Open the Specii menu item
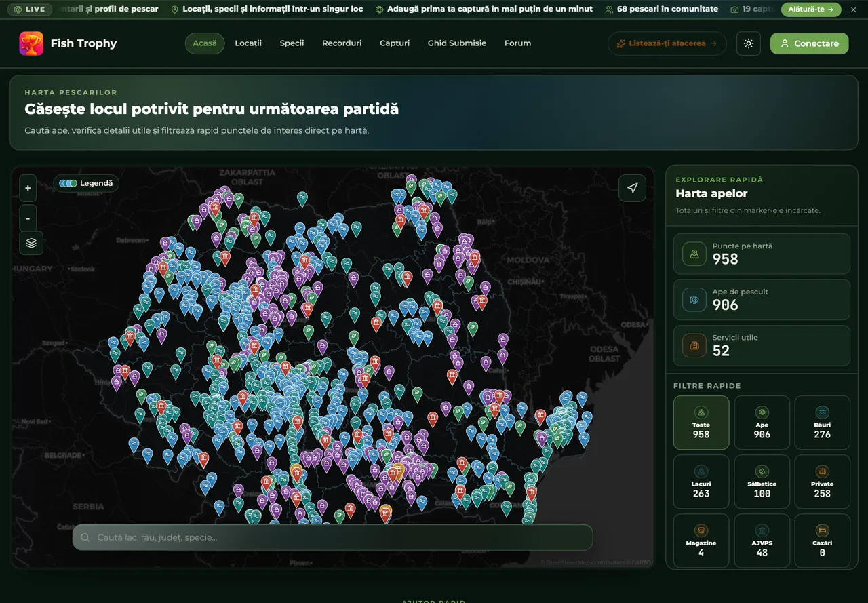 pos(292,43)
